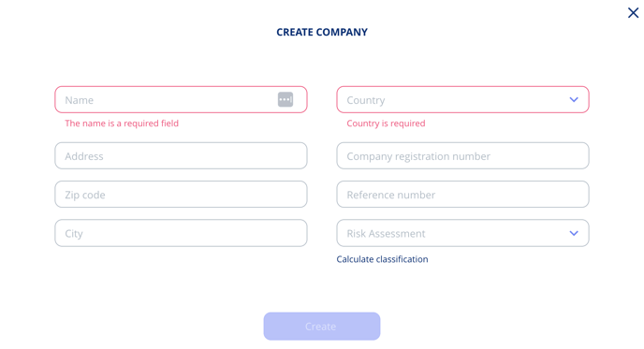Click the Reference number input
This screenshot has height=349, width=644.
pos(462,195)
